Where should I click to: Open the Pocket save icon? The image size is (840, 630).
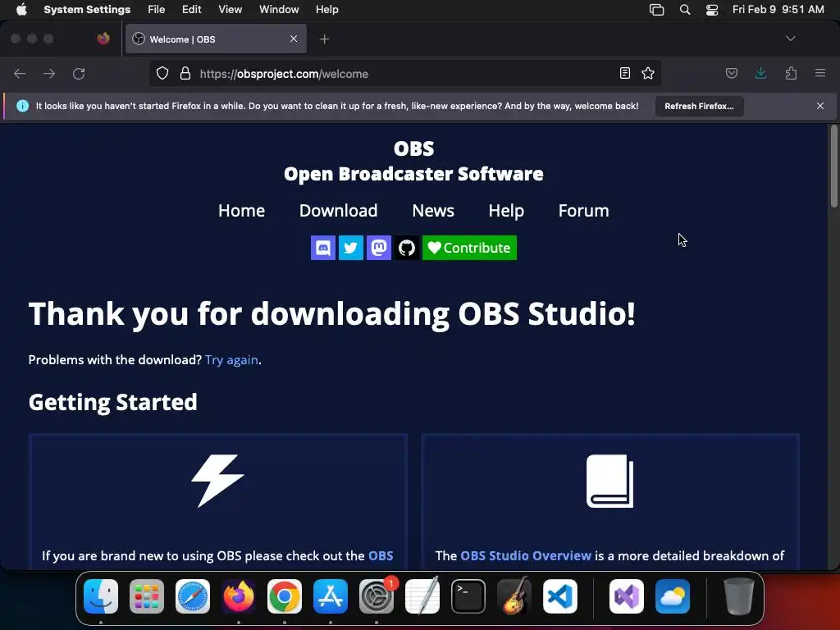tap(731, 73)
